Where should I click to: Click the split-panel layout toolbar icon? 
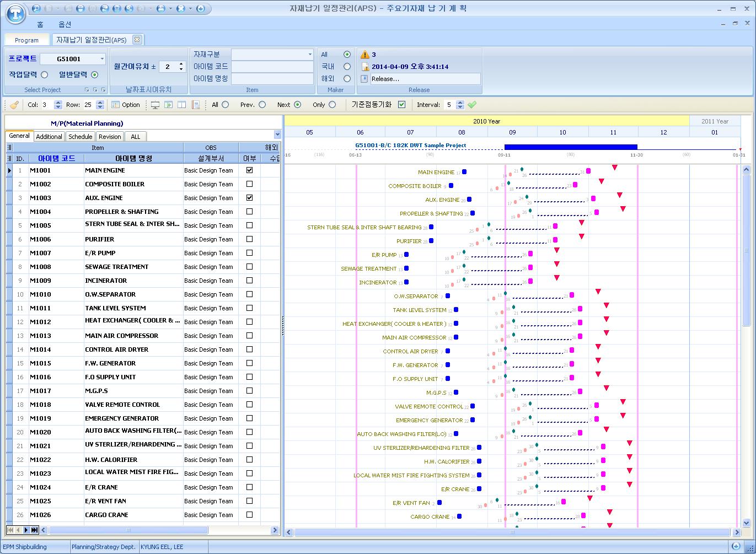[182, 105]
